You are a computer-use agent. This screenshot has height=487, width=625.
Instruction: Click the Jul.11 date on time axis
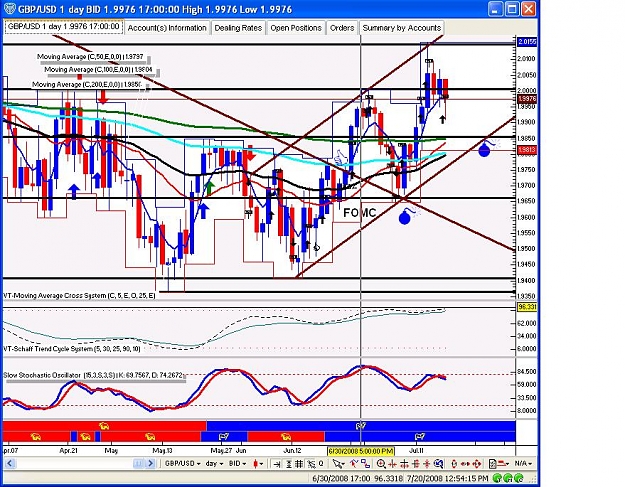point(417,451)
